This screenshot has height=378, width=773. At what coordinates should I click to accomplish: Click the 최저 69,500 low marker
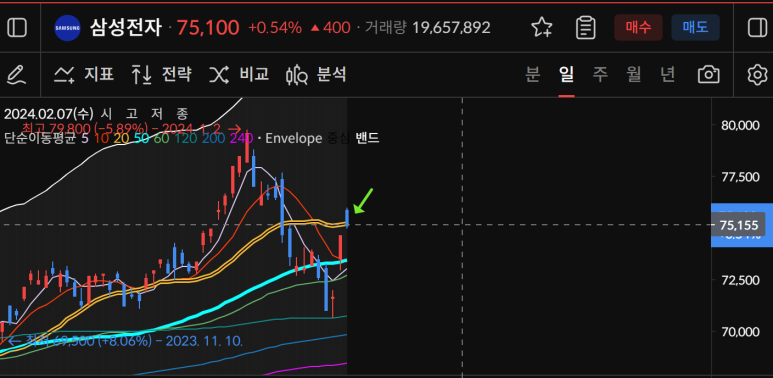click(x=126, y=341)
